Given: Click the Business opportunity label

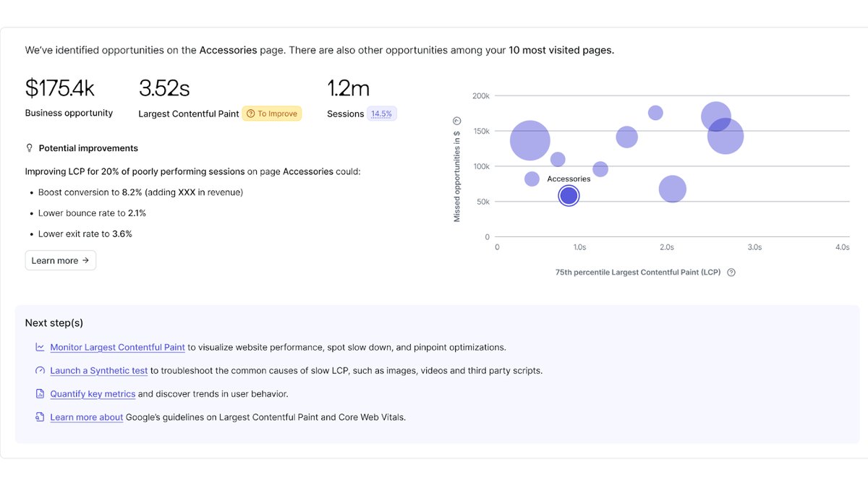Looking at the screenshot, I should [x=69, y=113].
